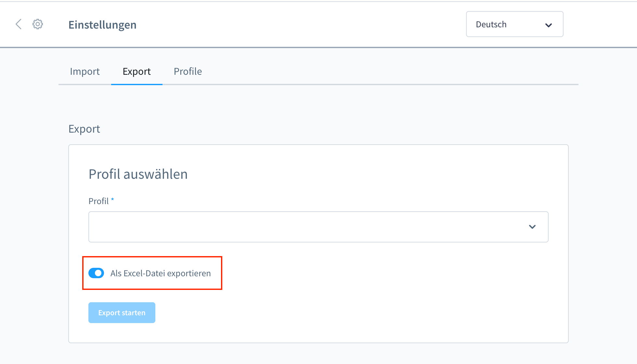
Task: Click the Profil required field input
Action: 318,227
